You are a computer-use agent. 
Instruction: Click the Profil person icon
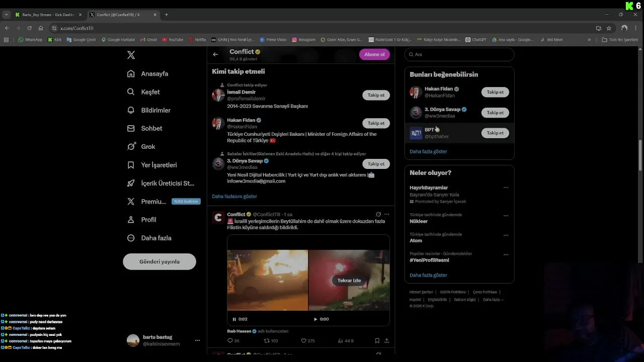tap(131, 220)
